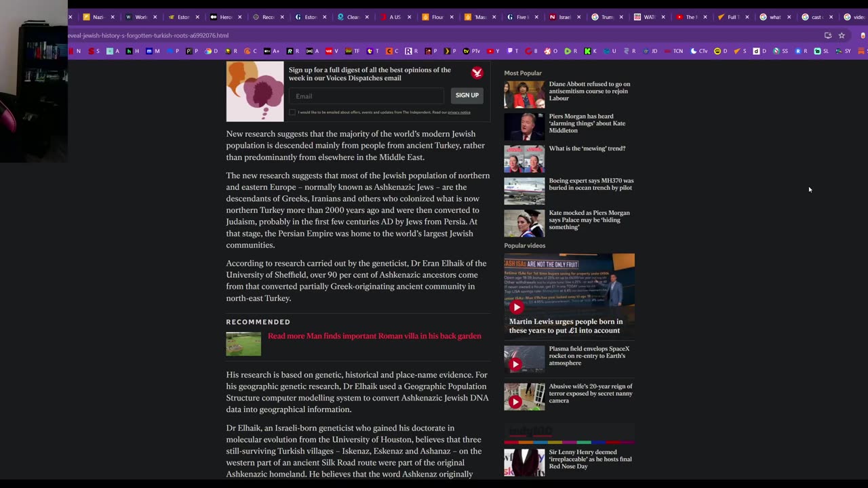868x488 pixels.
Task: Open the Diane Abbott article thumbnail
Action: click(x=524, y=95)
